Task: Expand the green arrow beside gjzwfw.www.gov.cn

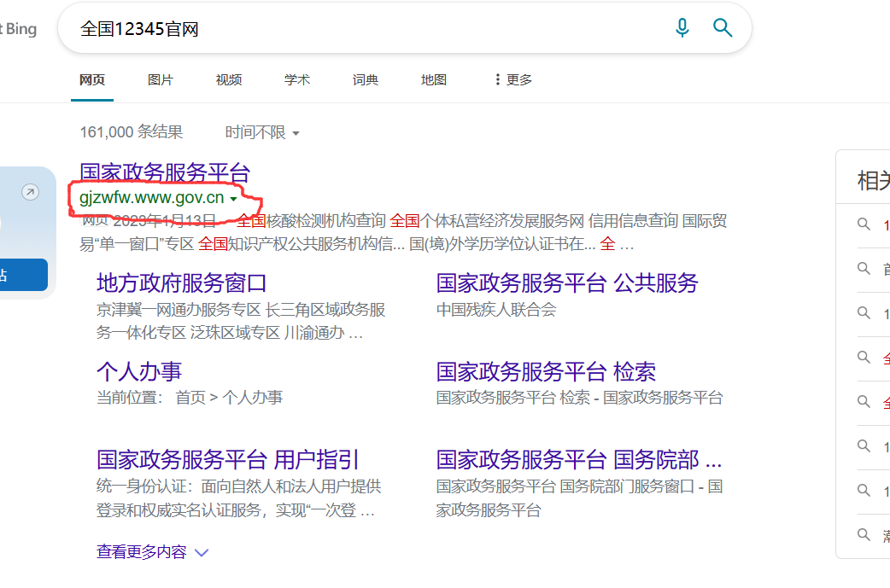Action: (x=233, y=199)
